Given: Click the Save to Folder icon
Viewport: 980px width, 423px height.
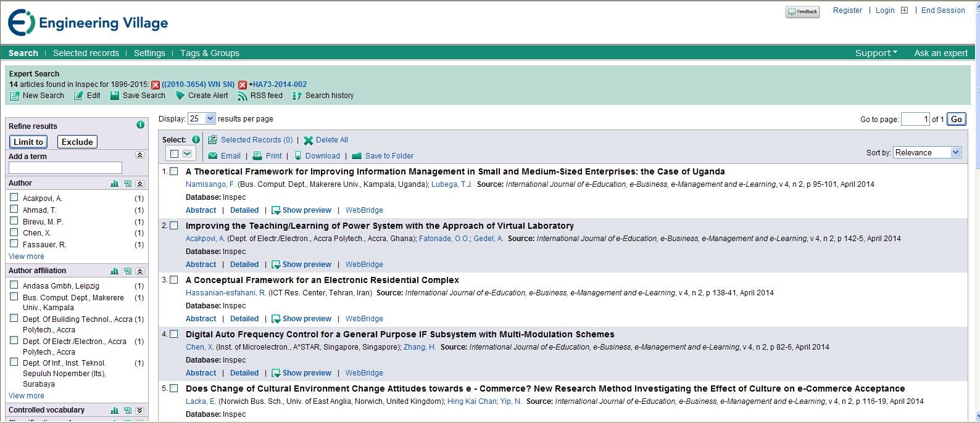Looking at the screenshot, I should 357,156.
